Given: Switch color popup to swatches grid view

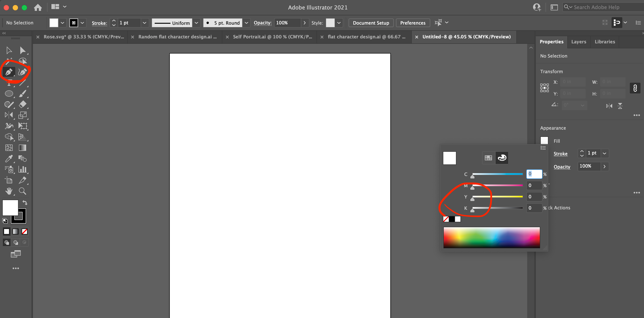Looking at the screenshot, I should click(x=488, y=158).
